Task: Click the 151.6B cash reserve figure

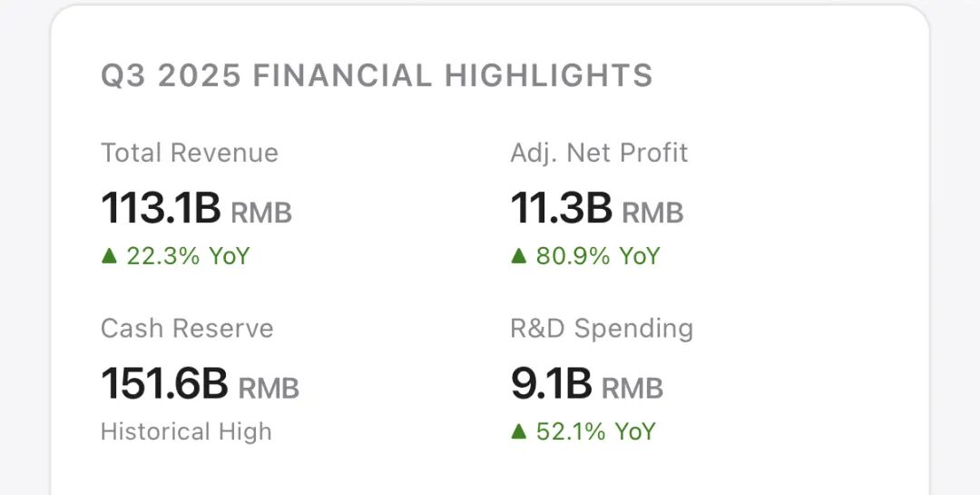Action: pos(164,383)
